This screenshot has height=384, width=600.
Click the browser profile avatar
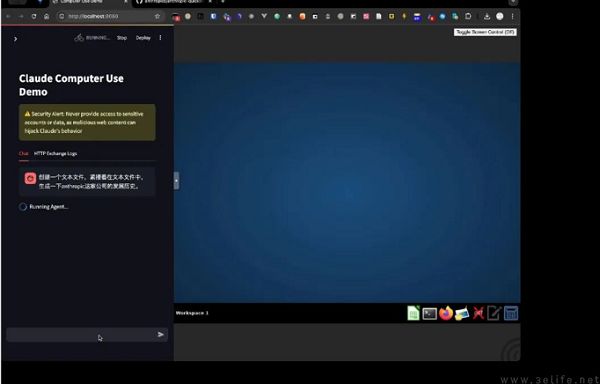500,16
